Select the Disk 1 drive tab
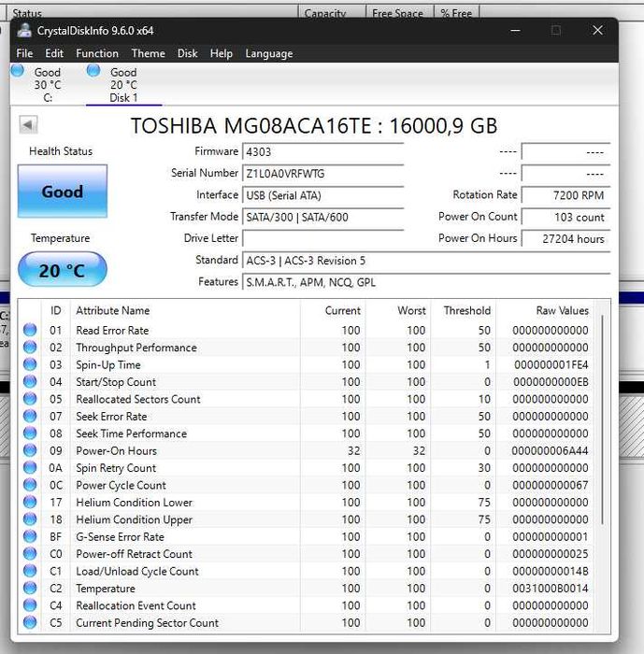644x654 pixels. (123, 85)
